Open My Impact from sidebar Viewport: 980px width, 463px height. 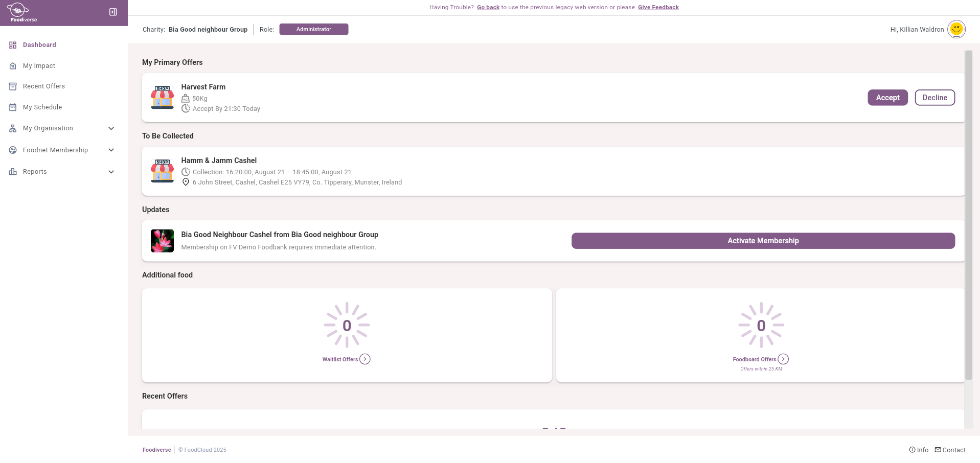click(x=39, y=66)
